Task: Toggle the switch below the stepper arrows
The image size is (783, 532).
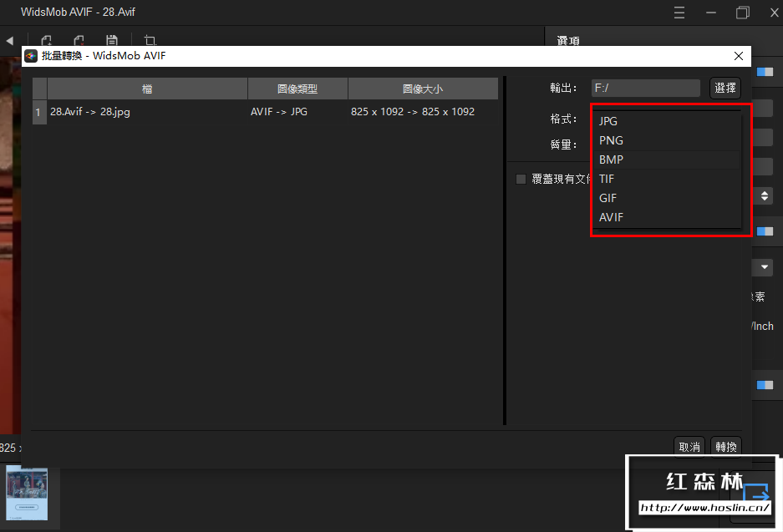Action: pyautogui.click(x=765, y=231)
